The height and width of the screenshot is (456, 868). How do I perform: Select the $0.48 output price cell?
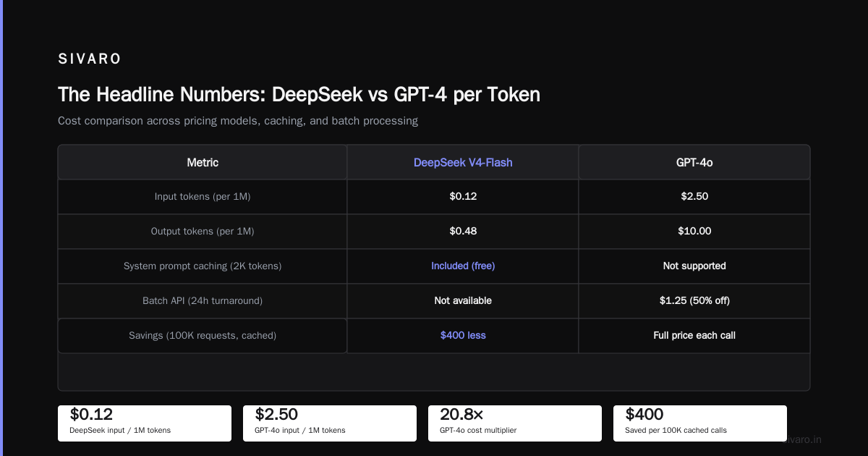(463, 231)
